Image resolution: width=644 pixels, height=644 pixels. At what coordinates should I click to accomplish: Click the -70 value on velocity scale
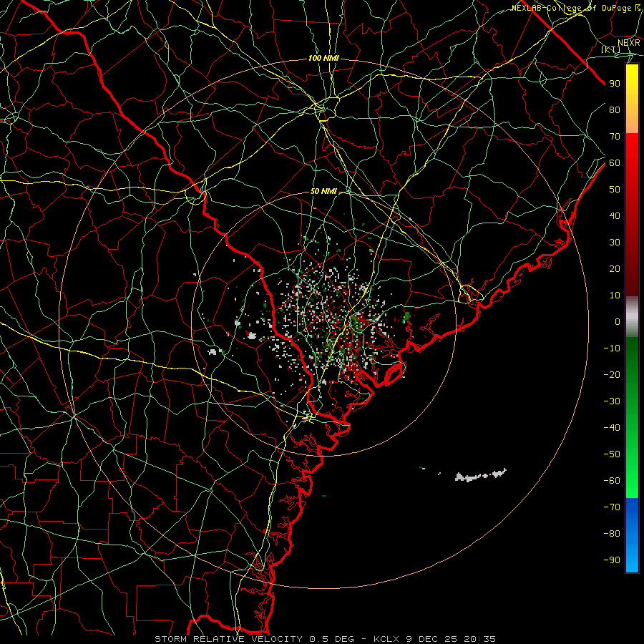(x=612, y=507)
